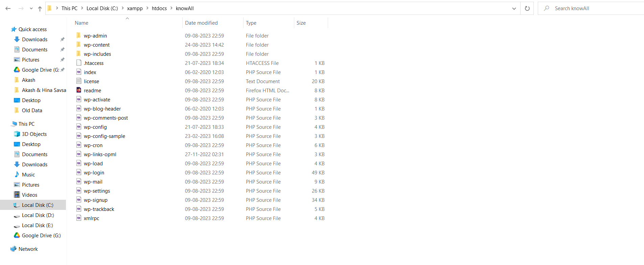Navigate to Local Disk (C:) breadcrumb
644x265 pixels.
point(102,8)
